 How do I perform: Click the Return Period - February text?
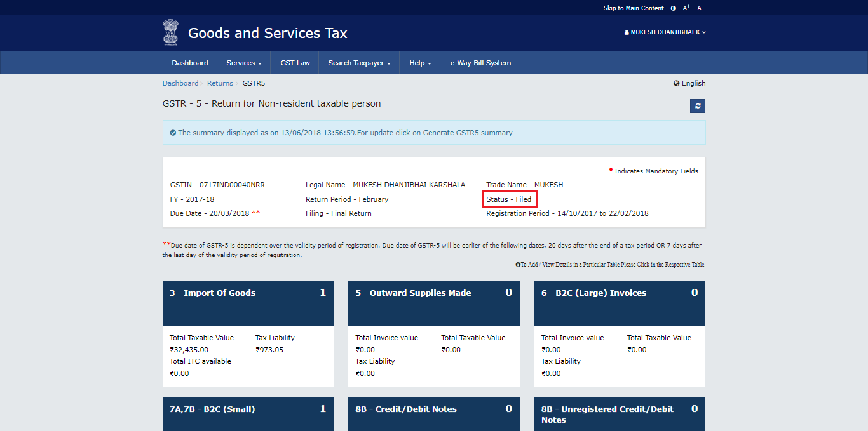point(347,199)
